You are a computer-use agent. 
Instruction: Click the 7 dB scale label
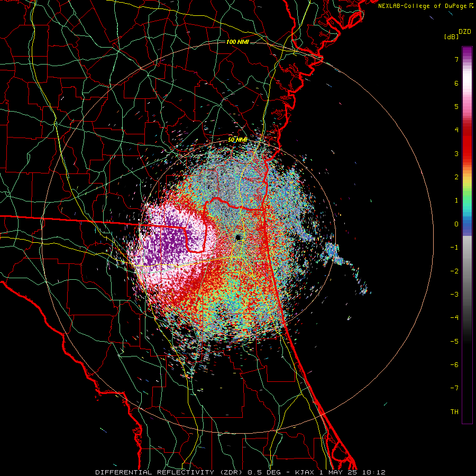tap(456, 59)
